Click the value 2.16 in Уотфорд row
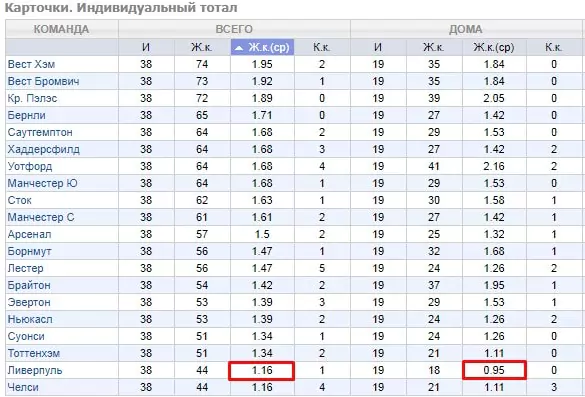The image size is (585, 397). (x=494, y=166)
